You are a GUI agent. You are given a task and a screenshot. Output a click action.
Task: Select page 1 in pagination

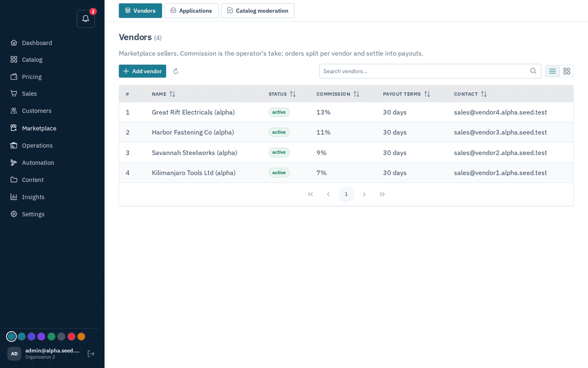[x=346, y=194]
